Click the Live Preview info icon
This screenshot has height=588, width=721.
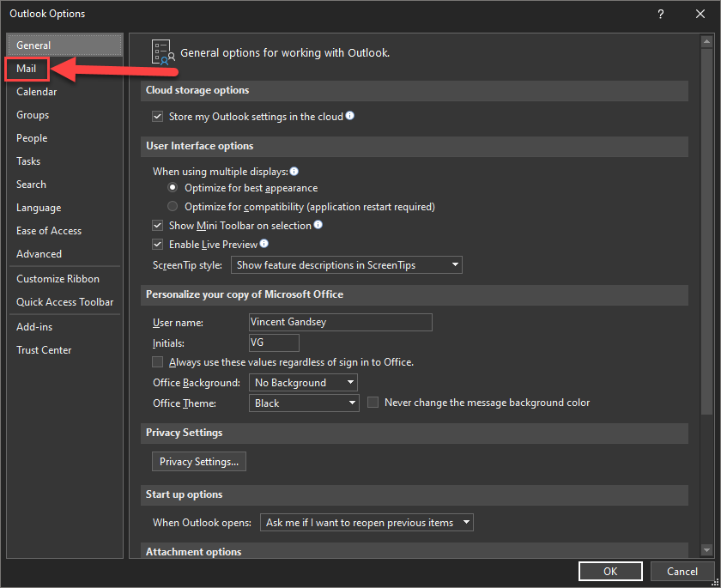pyautogui.click(x=264, y=244)
